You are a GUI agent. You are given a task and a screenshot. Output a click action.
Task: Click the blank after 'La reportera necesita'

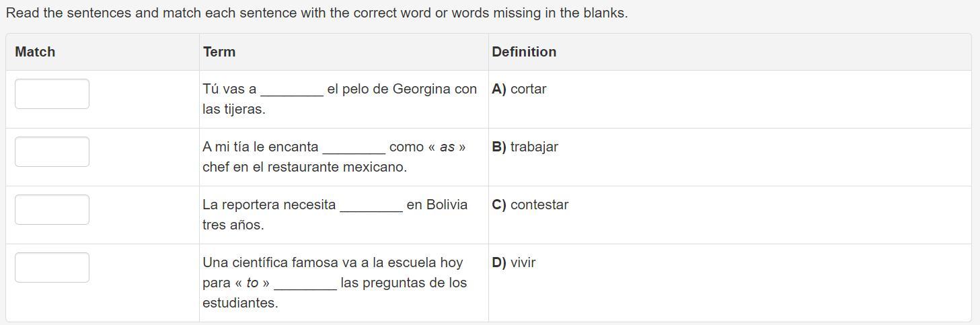pos(371,206)
